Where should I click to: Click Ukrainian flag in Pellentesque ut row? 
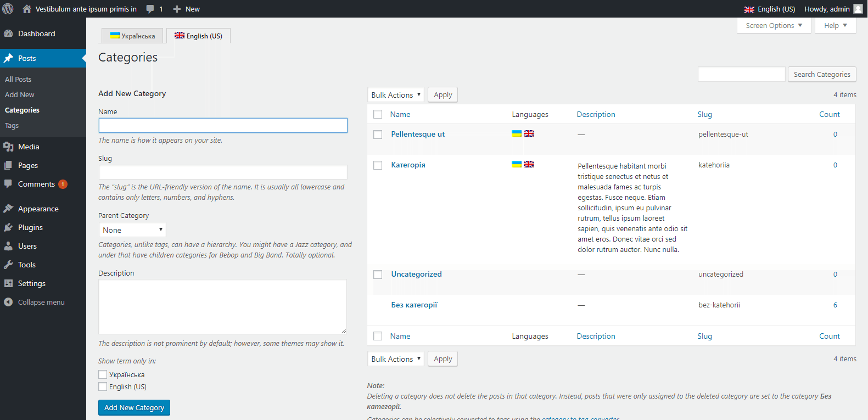(517, 133)
